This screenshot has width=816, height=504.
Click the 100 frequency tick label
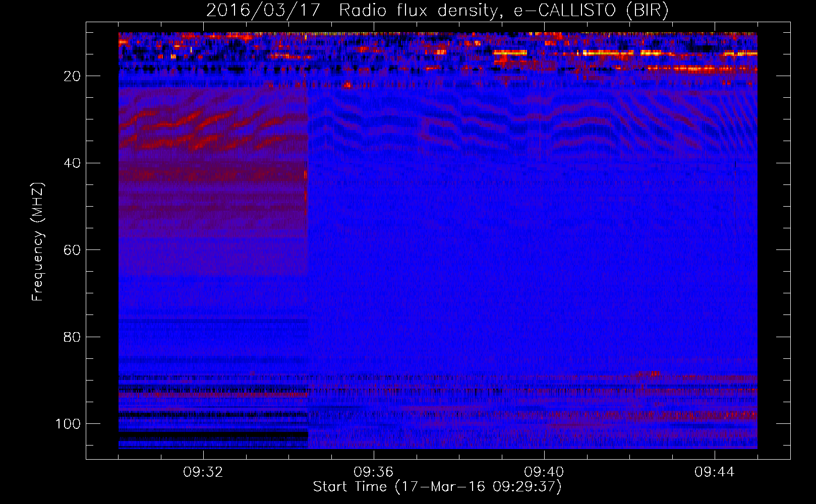68,424
